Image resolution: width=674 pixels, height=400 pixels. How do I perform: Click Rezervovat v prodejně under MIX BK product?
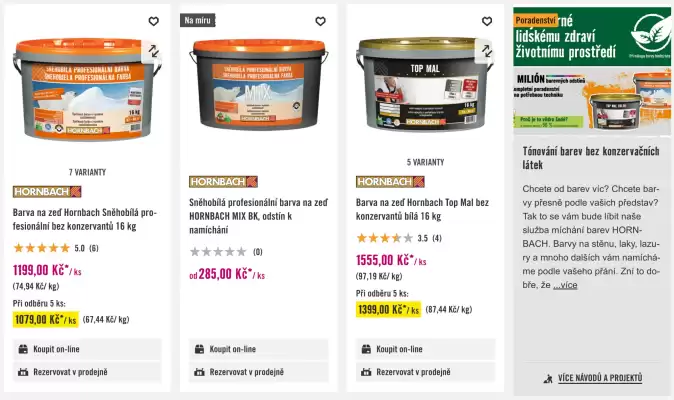coord(259,372)
